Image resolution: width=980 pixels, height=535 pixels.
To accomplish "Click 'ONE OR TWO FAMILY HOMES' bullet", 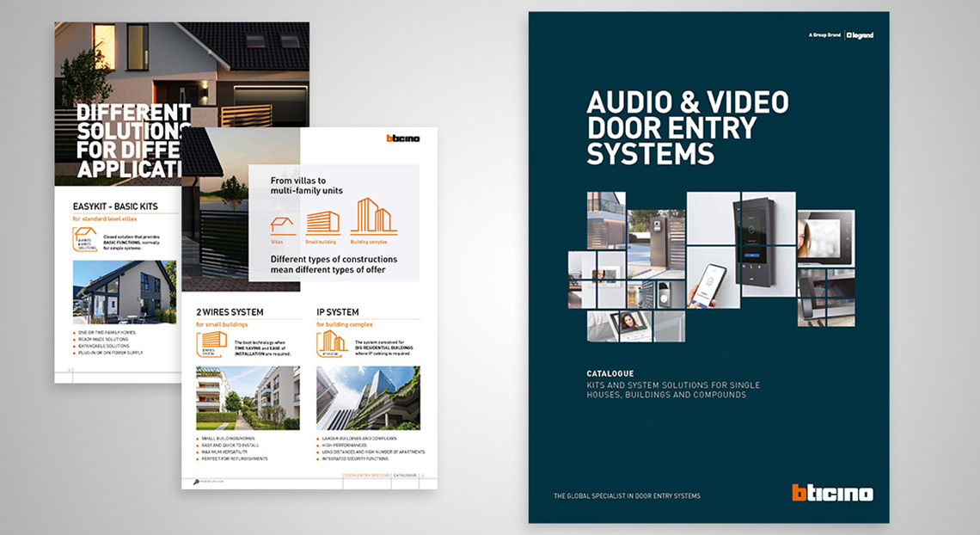I will (x=107, y=333).
